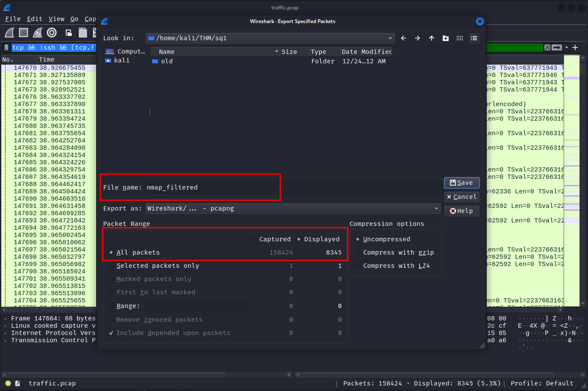Viewport: 588px width, 391px height.
Task: Open the View menu
Action: 56,19
